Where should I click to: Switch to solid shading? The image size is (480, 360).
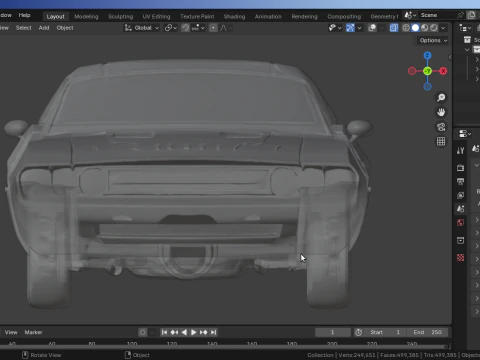(415, 28)
